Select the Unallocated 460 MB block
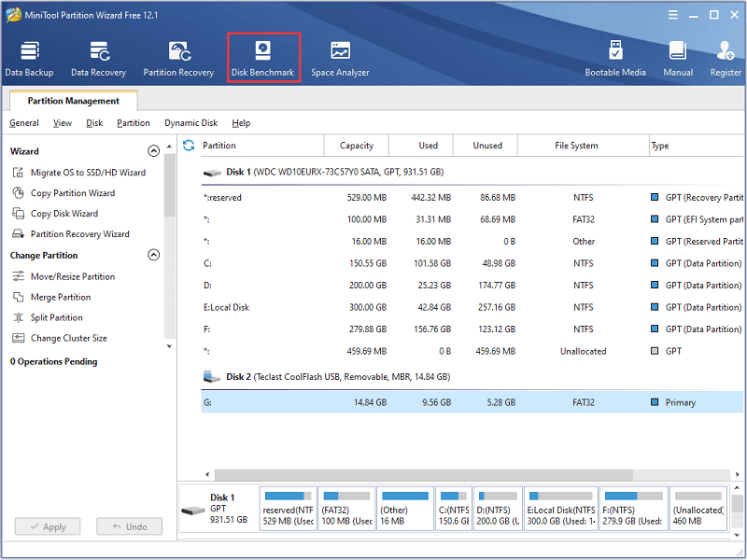The image size is (747, 560). 698,509
